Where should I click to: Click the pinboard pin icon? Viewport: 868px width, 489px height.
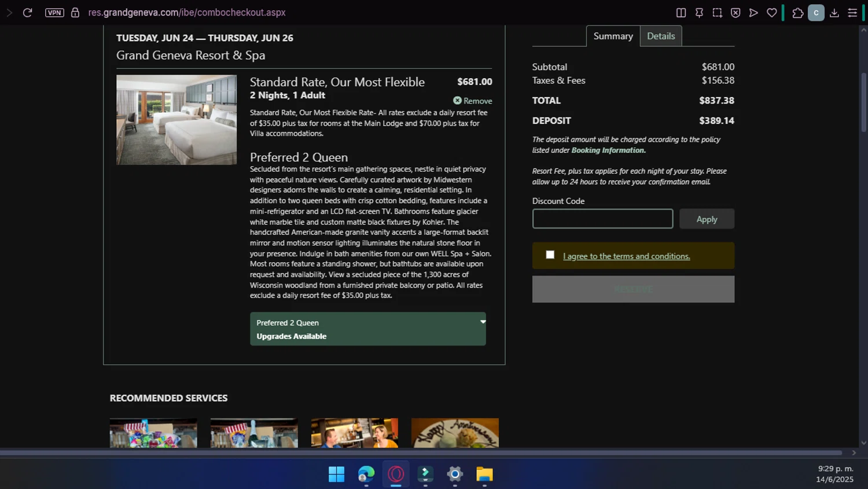coord(699,12)
